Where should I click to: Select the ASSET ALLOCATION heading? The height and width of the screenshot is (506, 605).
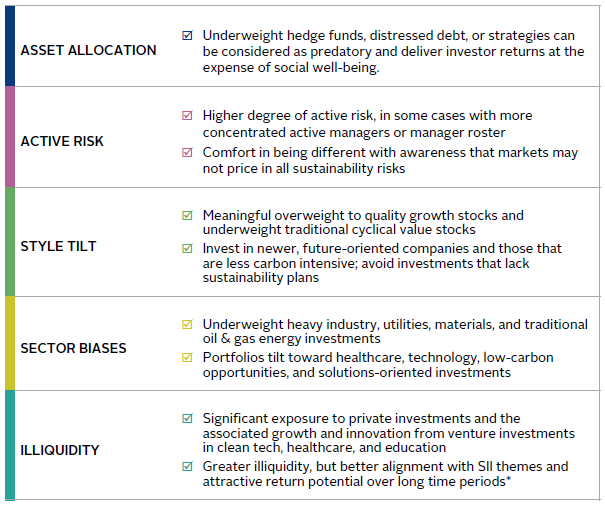pyautogui.click(x=88, y=50)
